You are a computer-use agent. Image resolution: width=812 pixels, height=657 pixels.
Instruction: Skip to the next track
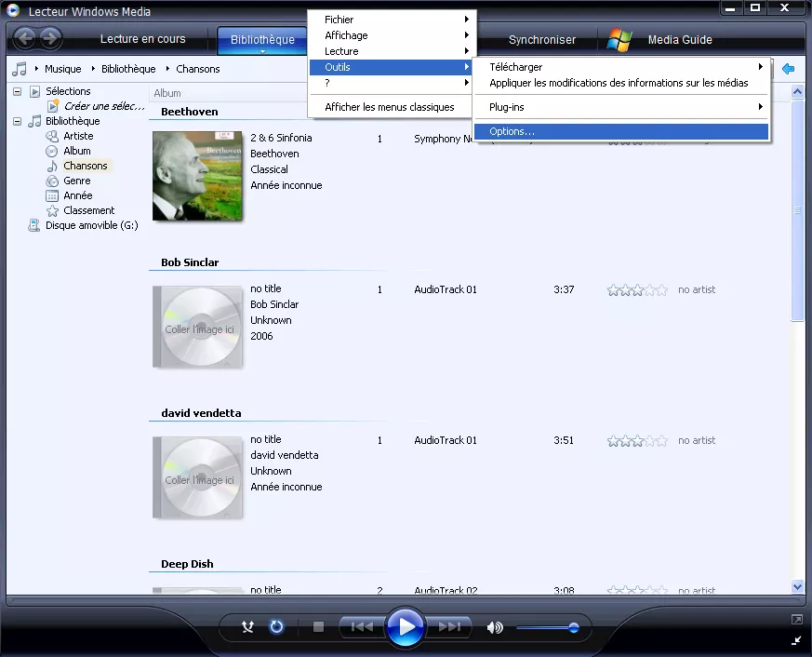(449, 627)
